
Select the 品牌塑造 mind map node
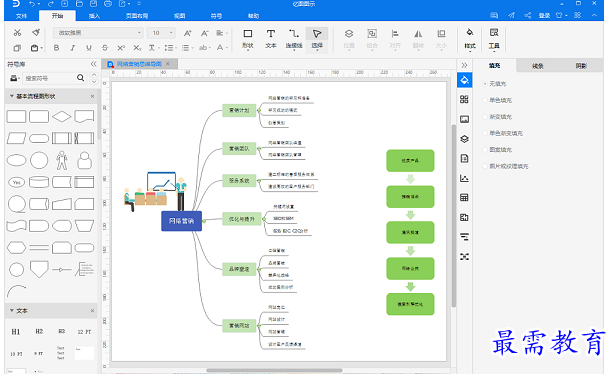tap(239, 269)
